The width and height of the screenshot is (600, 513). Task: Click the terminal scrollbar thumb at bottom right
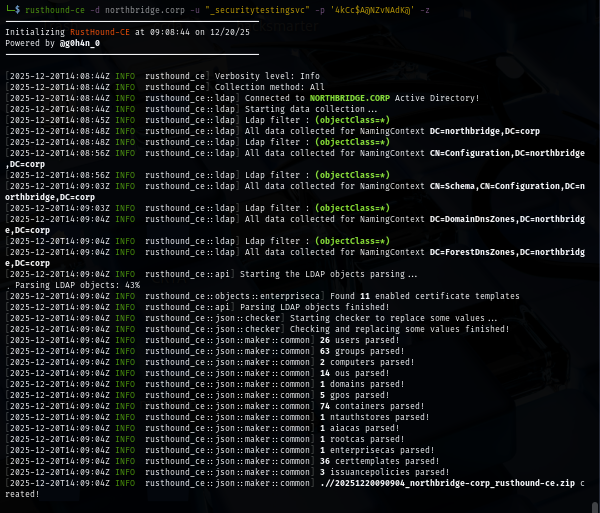[x=595, y=507]
